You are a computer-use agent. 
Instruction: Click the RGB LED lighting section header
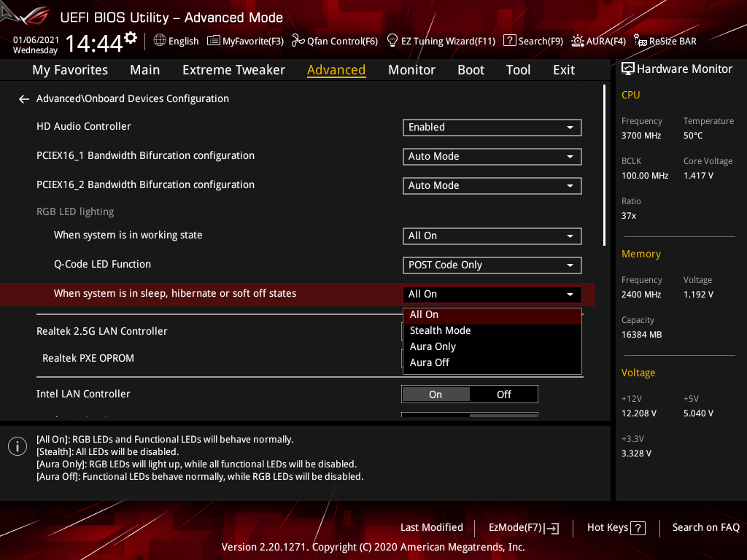coord(75,212)
